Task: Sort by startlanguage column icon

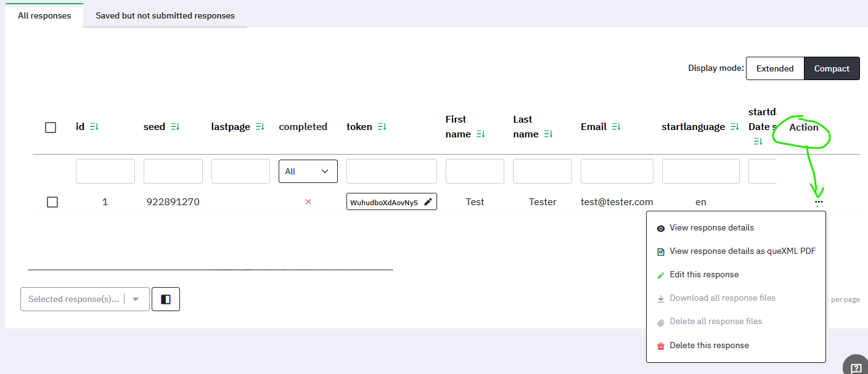Action: click(x=734, y=127)
